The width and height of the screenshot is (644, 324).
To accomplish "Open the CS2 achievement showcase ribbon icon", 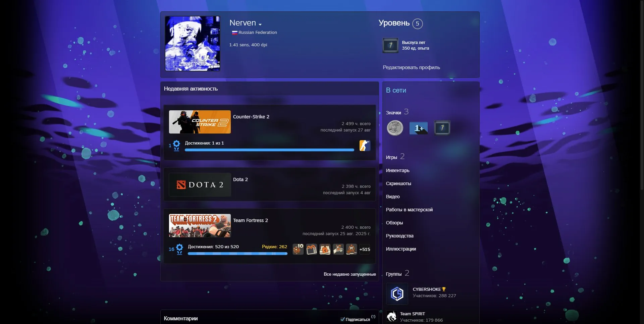I will pos(176,146).
